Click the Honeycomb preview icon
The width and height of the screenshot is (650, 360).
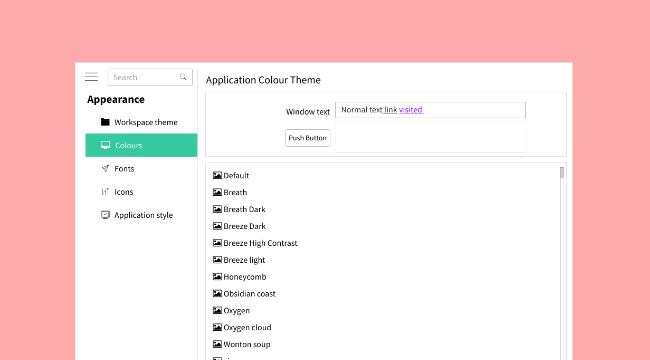(217, 277)
